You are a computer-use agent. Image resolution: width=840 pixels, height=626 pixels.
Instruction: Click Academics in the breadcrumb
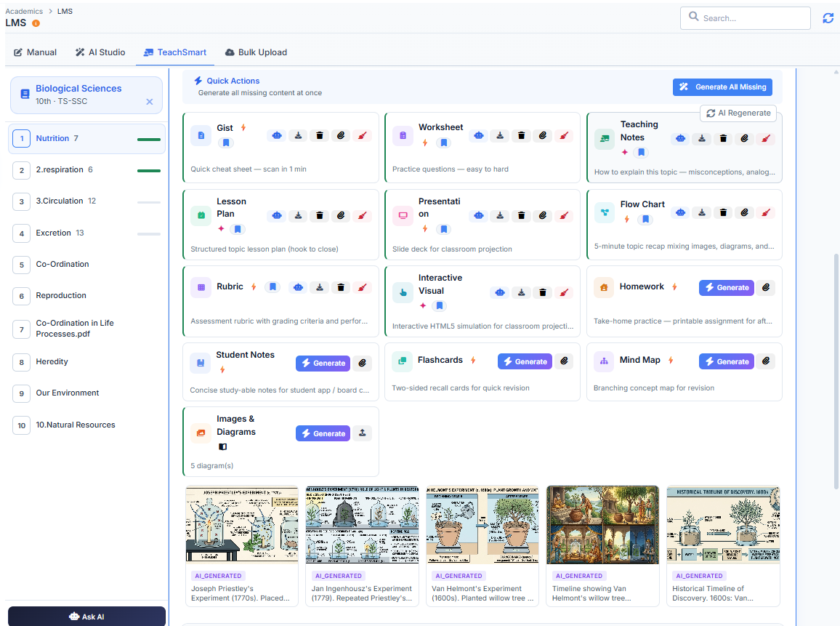click(24, 11)
